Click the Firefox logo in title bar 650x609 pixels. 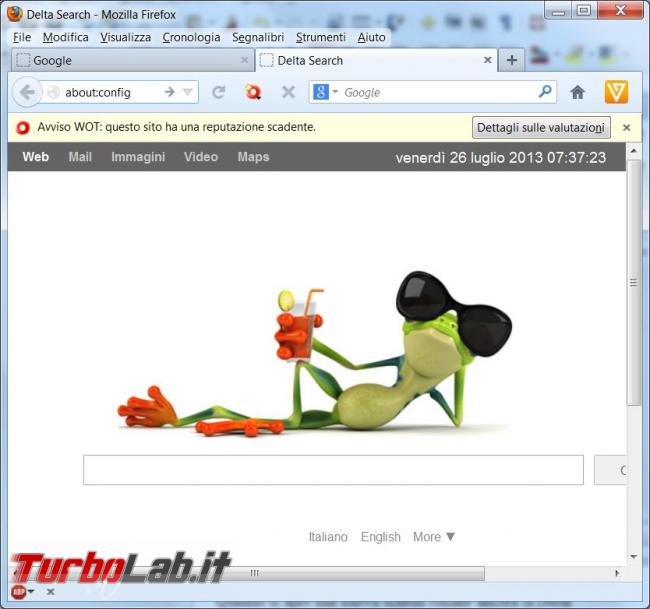coord(15,14)
